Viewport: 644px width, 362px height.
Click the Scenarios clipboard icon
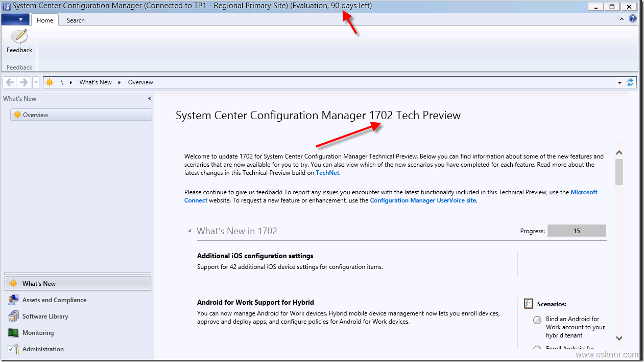[529, 304]
